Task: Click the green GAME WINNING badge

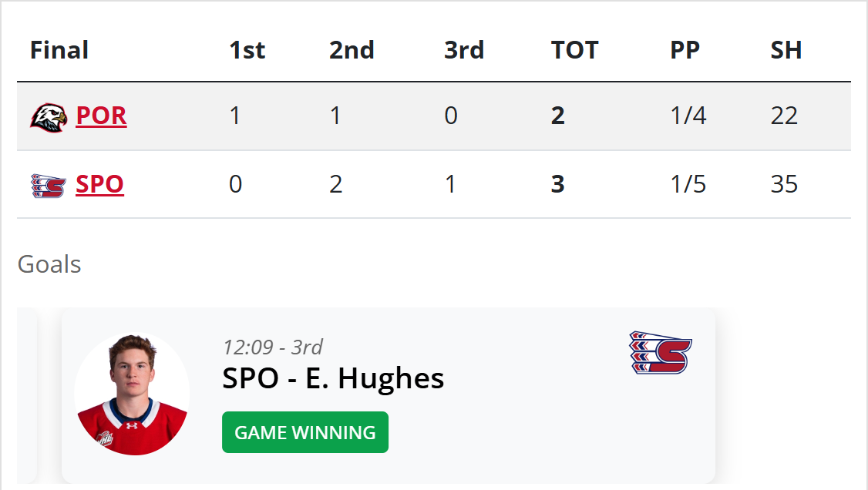Action: 305,432
